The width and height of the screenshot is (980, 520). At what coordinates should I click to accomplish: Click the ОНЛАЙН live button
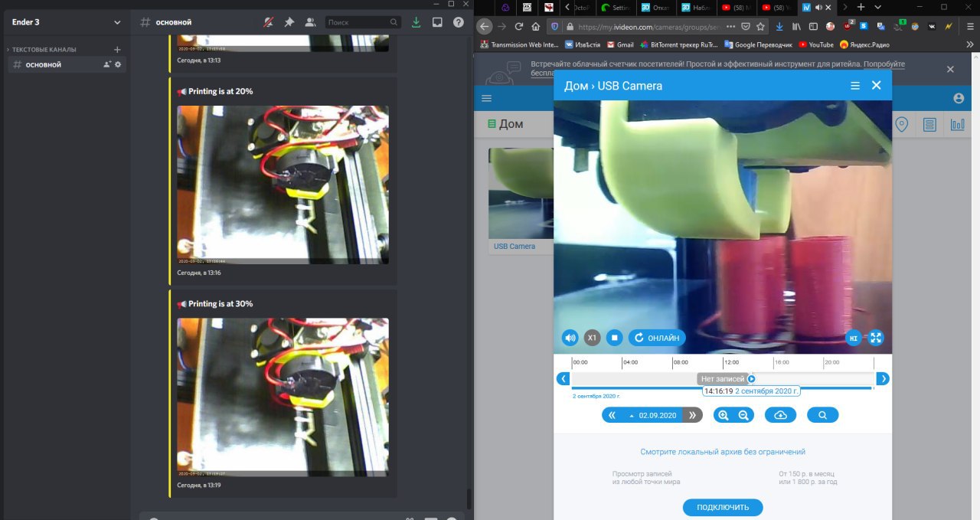click(657, 338)
